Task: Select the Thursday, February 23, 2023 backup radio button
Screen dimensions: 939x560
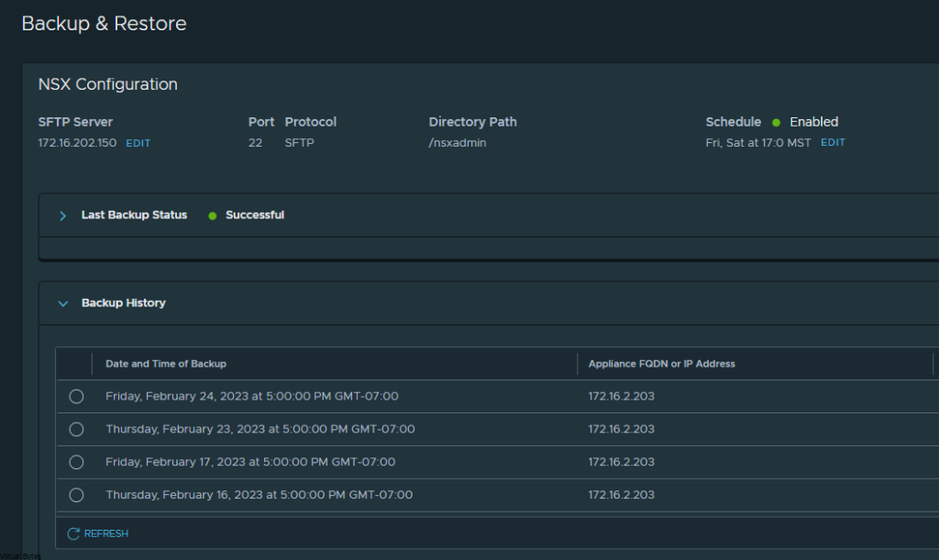Action: point(76,430)
